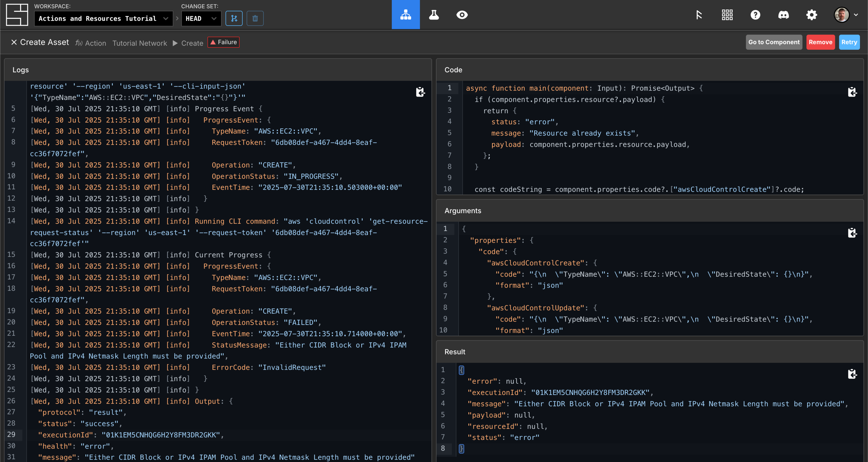Copy the Result panel contents to clipboard
Image resolution: width=868 pixels, height=462 pixels.
pyautogui.click(x=852, y=374)
